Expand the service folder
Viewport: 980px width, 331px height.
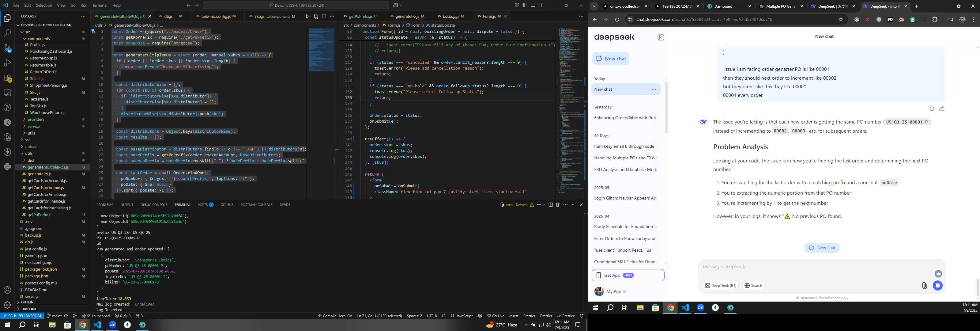click(x=33, y=127)
